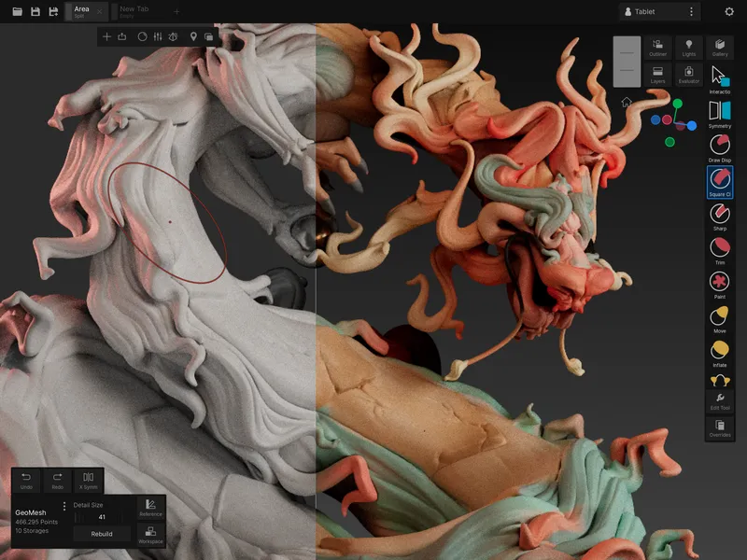Open the Gallery panel

point(719,49)
